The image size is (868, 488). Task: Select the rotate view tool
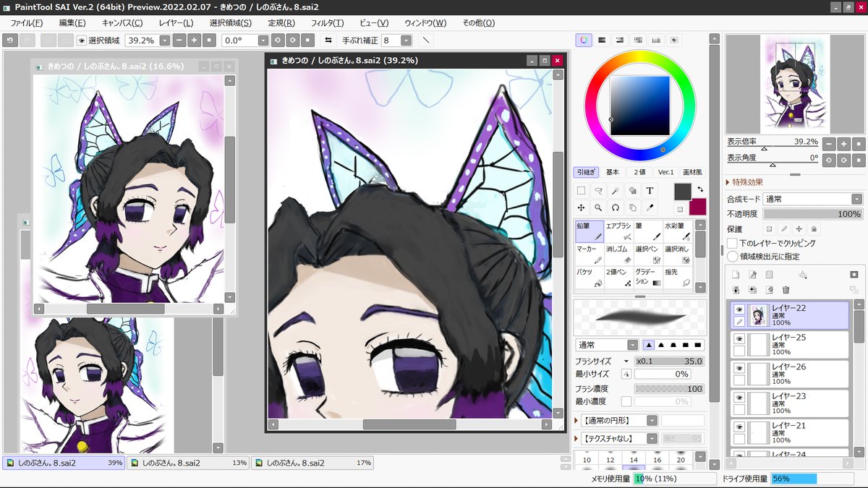pyautogui.click(x=616, y=207)
